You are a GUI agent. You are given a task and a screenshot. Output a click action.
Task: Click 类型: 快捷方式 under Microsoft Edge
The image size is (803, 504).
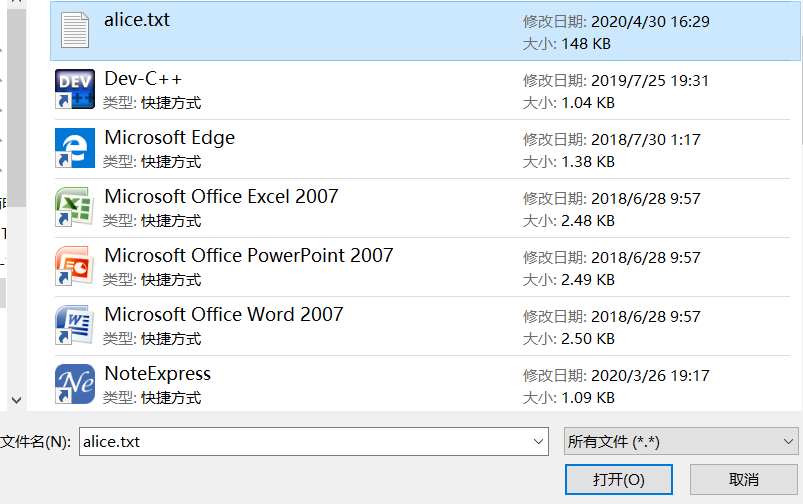click(152, 162)
